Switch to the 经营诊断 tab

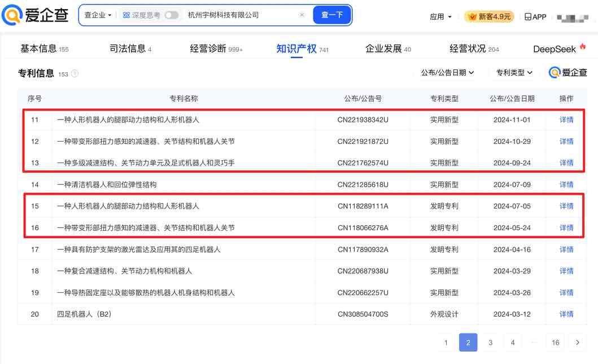(x=216, y=49)
